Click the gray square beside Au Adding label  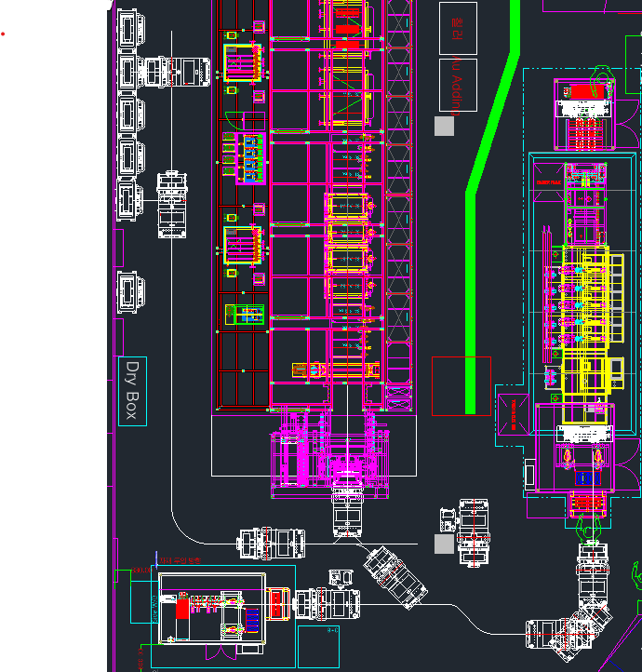click(x=445, y=127)
